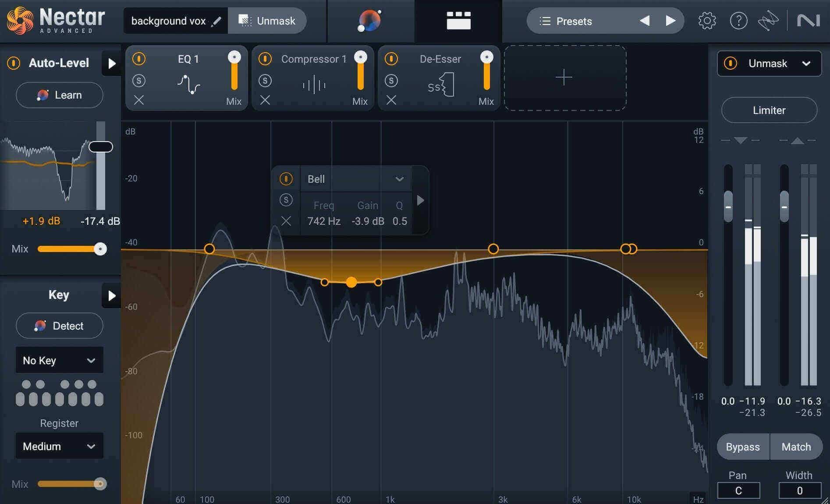Open the Register Medium dropdown

[60, 446]
